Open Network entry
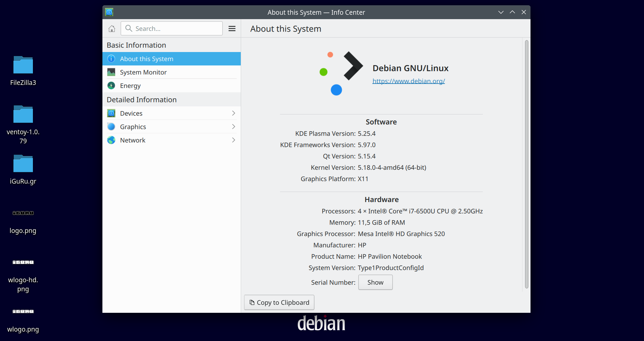This screenshot has height=341, width=644. (172, 140)
